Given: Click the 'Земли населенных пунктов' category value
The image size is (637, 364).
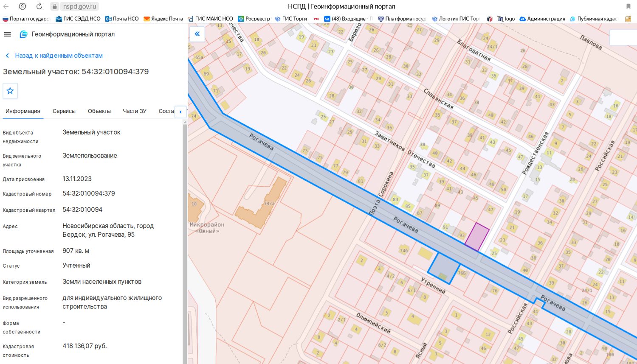Looking at the screenshot, I should pos(102,282).
